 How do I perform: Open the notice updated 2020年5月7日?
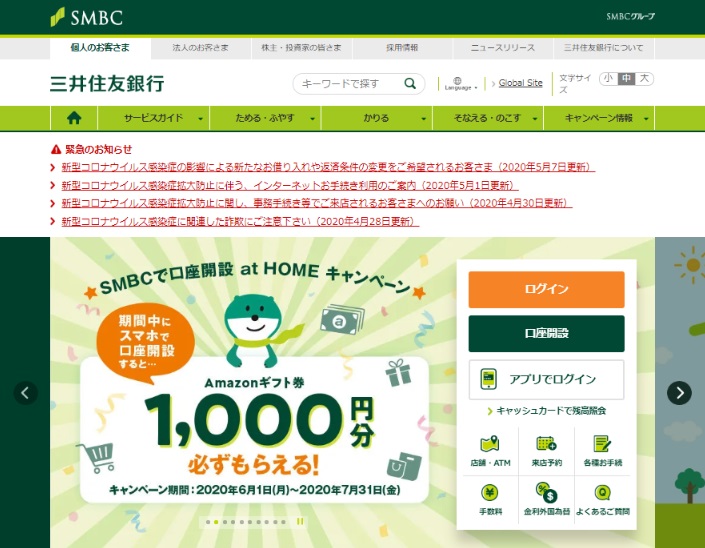pos(328,167)
